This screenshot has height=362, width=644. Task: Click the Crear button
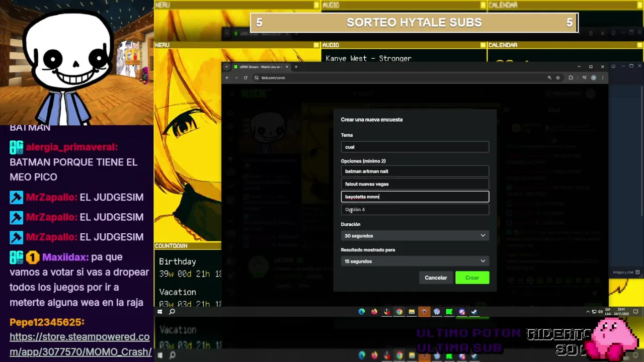472,278
